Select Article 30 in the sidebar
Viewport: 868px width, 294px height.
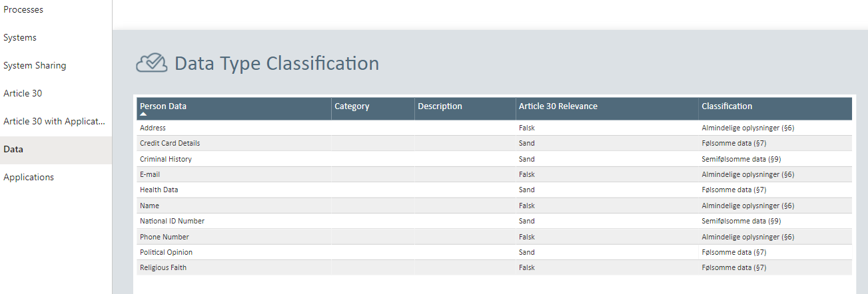pos(23,94)
